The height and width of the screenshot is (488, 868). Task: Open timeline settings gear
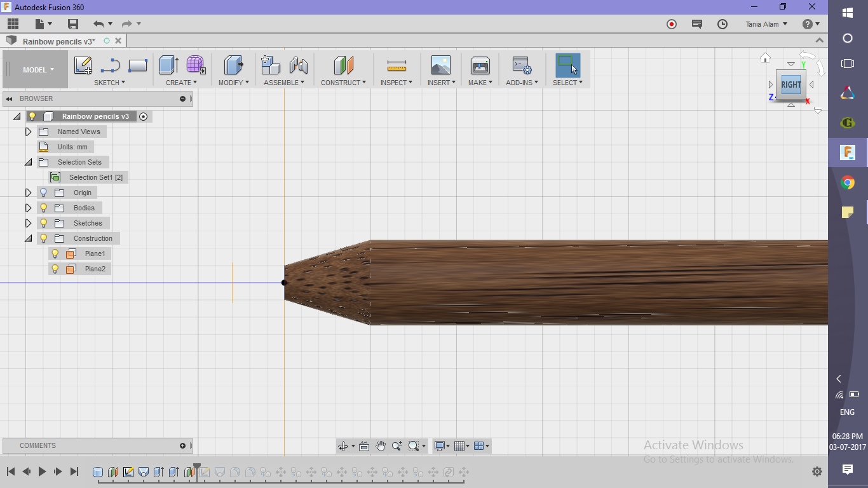pyautogui.click(x=817, y=471)
